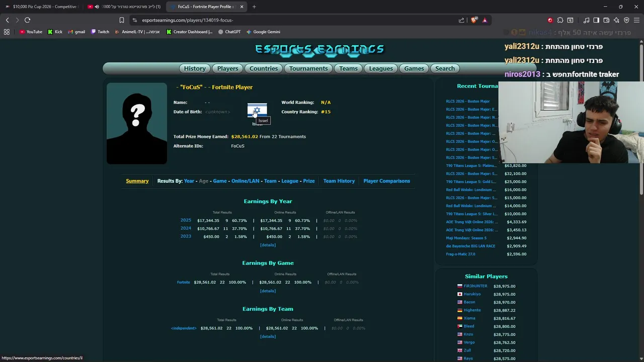View results by Year
Image resolution: width=644 pixels, height=362 pixels.
[x=189, y=181]
